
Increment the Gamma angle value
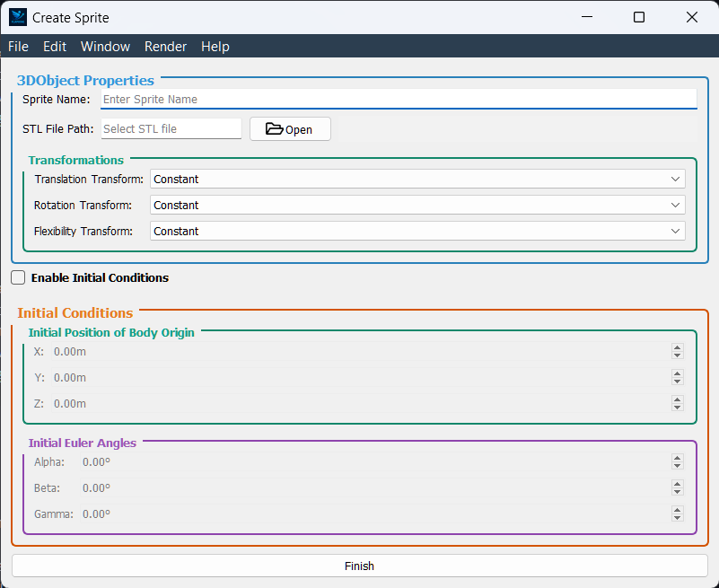tap(678, 510)
